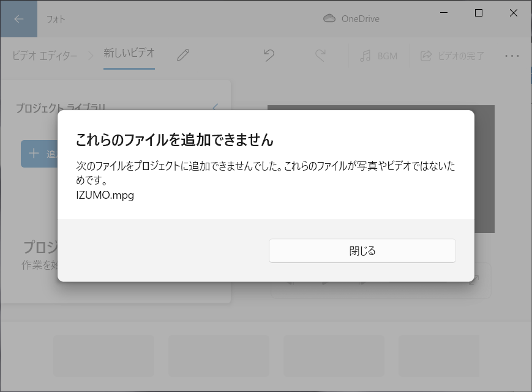Viewport: 532px width, 392px height.
Task: Collapse the project library chevron
Action: click(215, 107)
